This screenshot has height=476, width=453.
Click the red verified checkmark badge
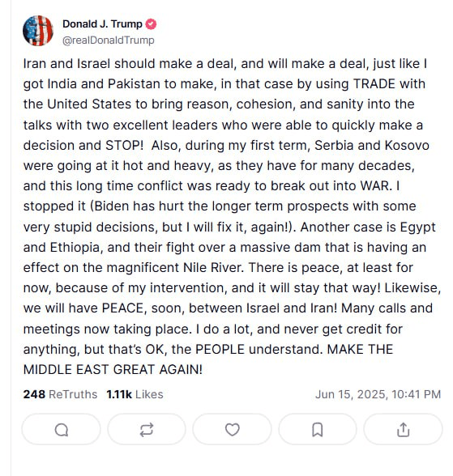151,24
